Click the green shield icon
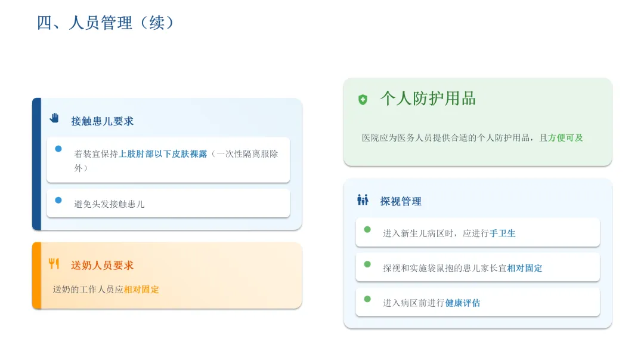The width and height of the screenshot is (644, 363). pos(363,100)
